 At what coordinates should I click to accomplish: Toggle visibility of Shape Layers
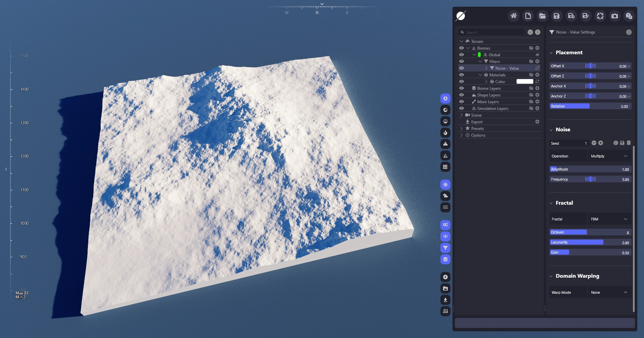tap(462, 95)
